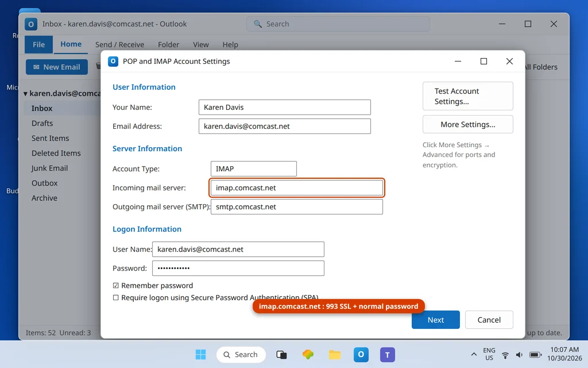The height and width of the screenshot is (368, 588).
Task: Click the search magnifier icon in the Outlook title bar
Action: tap(258, 24)
